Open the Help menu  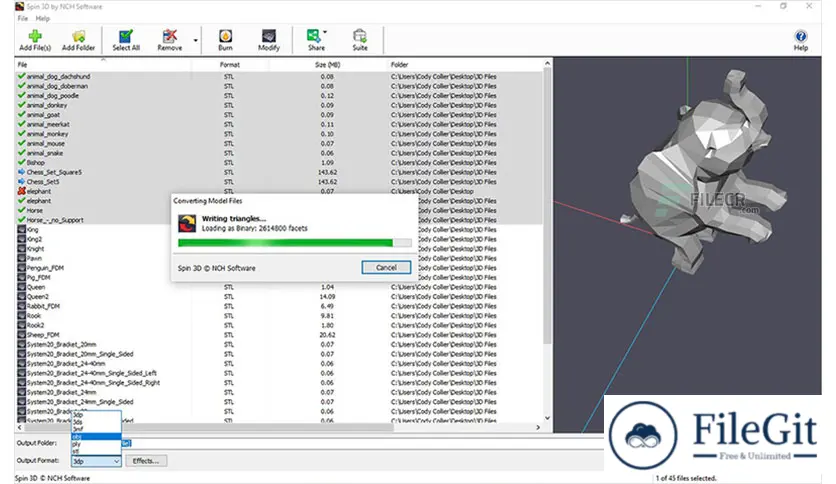43,18
